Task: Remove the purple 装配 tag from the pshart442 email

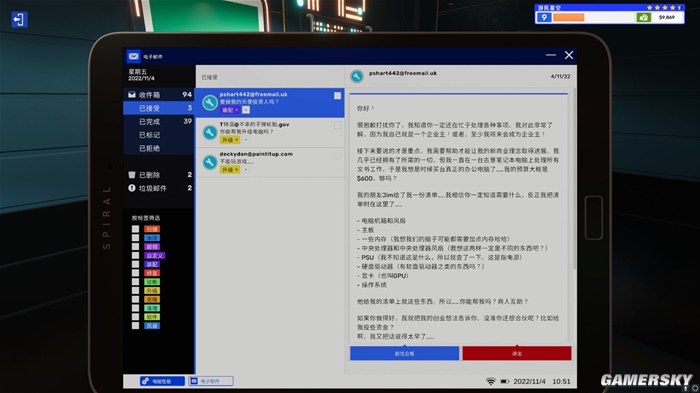Action: click(x=237, y=110)
